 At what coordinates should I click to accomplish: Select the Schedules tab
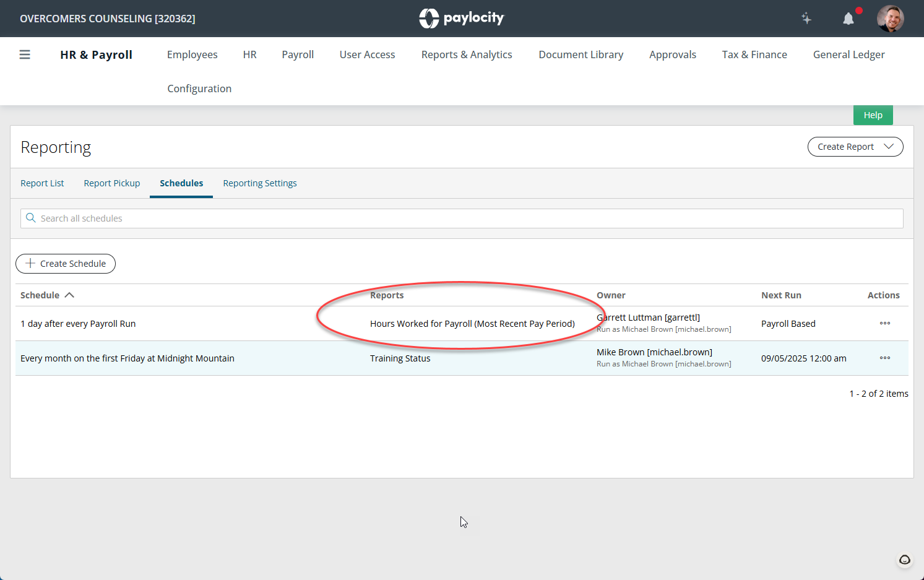(x=181, y=183)
